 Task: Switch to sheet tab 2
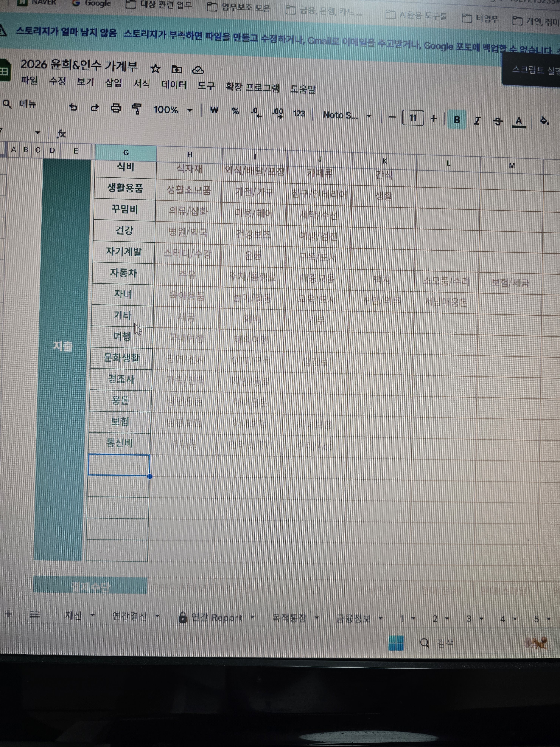[x=435, y=619]
